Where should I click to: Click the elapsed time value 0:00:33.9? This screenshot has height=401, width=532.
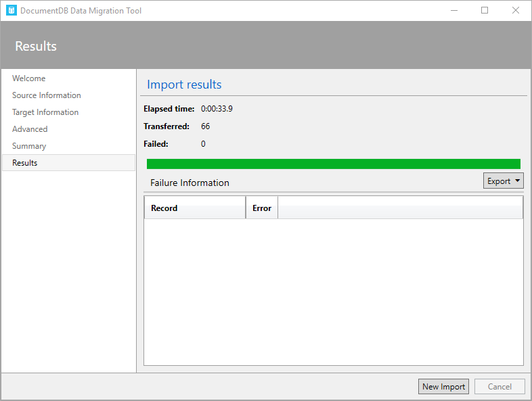[x=217, y=109]
